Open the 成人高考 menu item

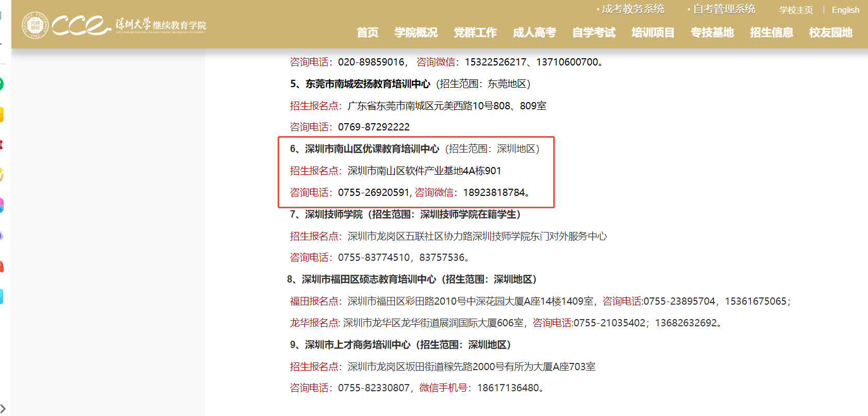[x=534, y=32]
